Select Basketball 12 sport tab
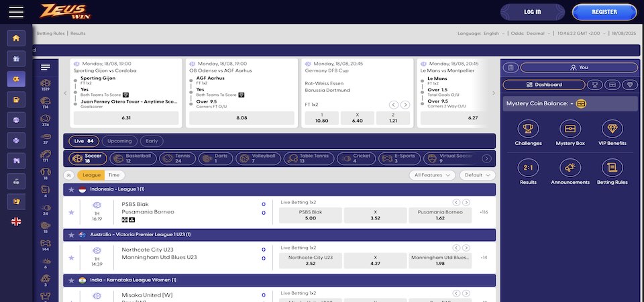Viewport: 644px width, 302px height. [133, 158]
